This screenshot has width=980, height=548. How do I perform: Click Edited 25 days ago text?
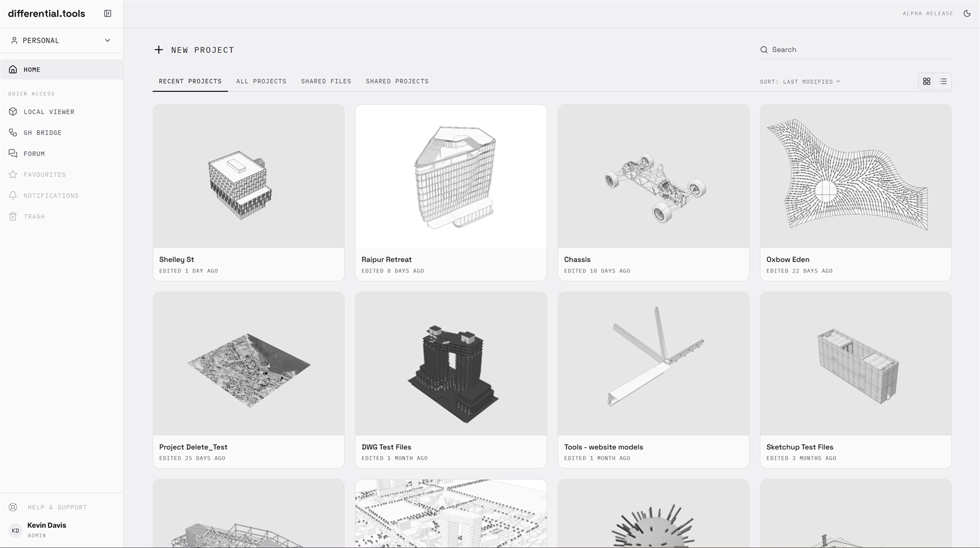[x=192, y=458]
